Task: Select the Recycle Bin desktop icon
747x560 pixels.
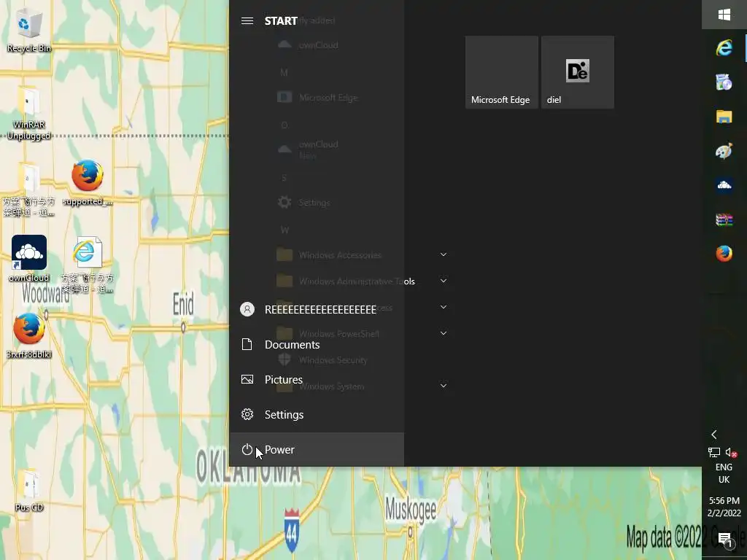Action: 29,32
